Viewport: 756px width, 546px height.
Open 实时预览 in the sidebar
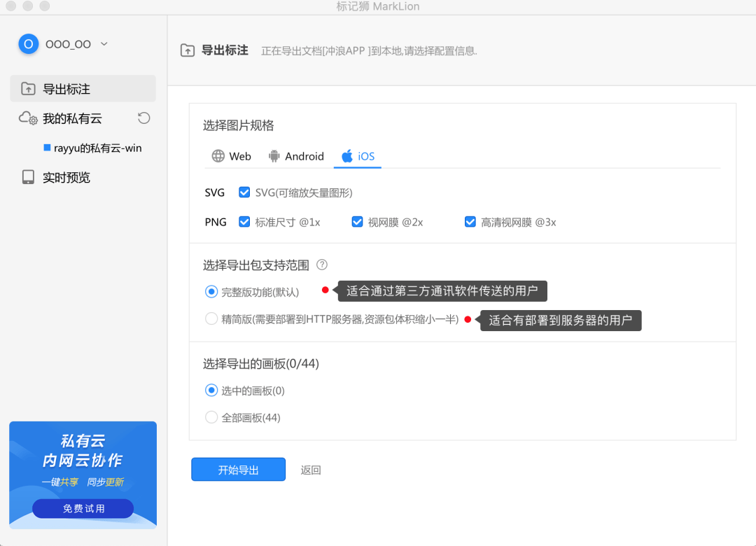tap(66, 178)
